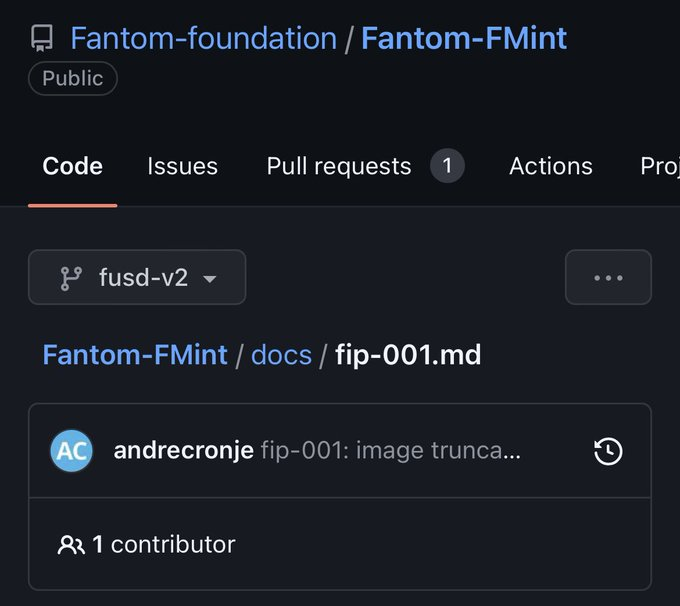Viewport: 680px width, 606px height.
Task: Open the three-dot more options menu
Action: click(x=608, y=277)
